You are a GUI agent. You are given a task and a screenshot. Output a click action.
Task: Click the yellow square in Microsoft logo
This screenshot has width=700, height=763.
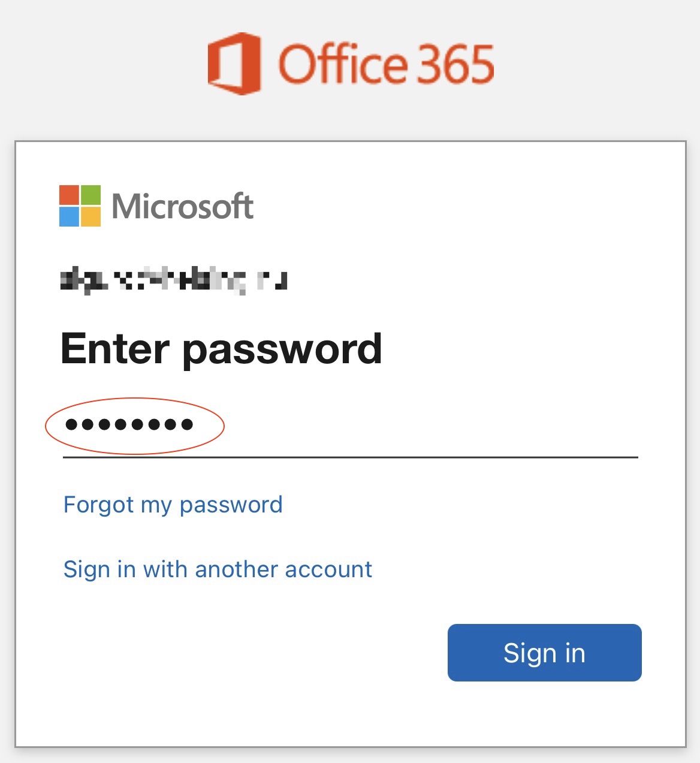click(x=90, y=216)
